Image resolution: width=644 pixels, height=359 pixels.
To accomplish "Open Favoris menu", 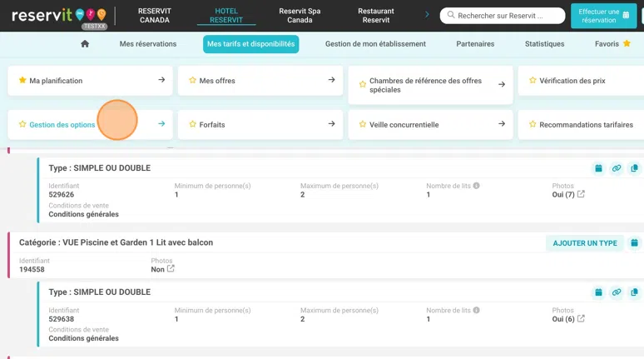I will pyautogui.click(x=612, y=43).
